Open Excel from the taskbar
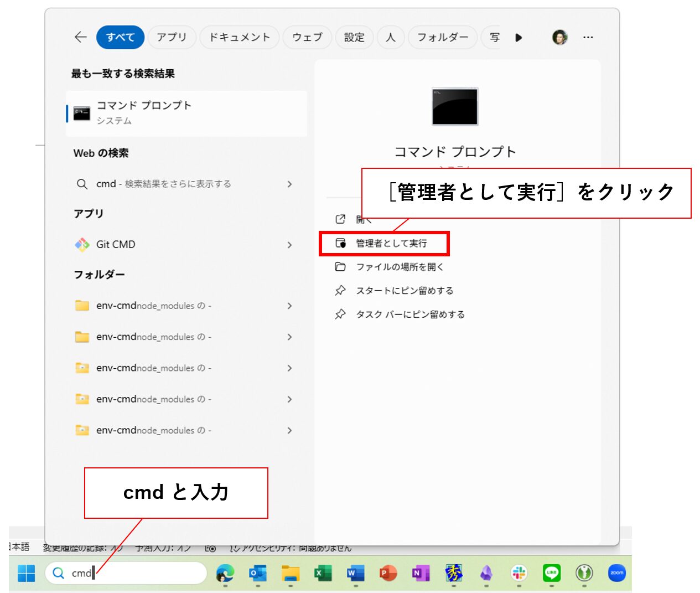The width and height of the screenshot is (700, 593). click(323, 573)
